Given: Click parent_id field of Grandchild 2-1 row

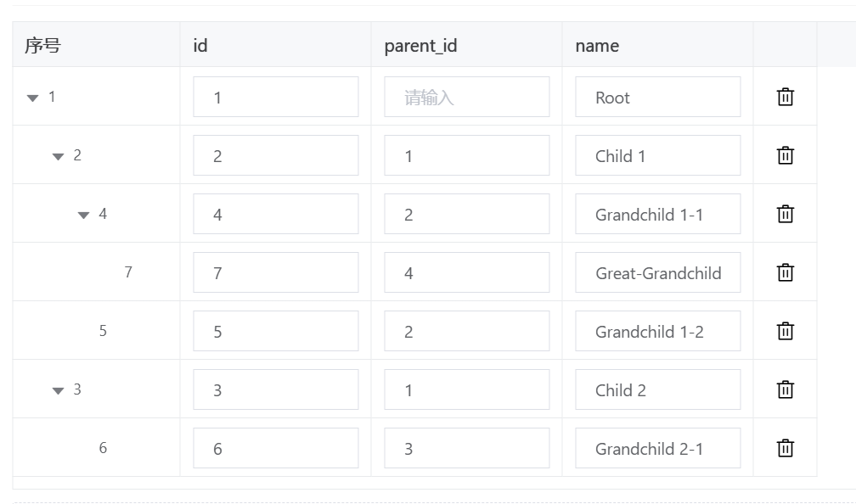Looking at the screenshot, I should pos(466,448).
